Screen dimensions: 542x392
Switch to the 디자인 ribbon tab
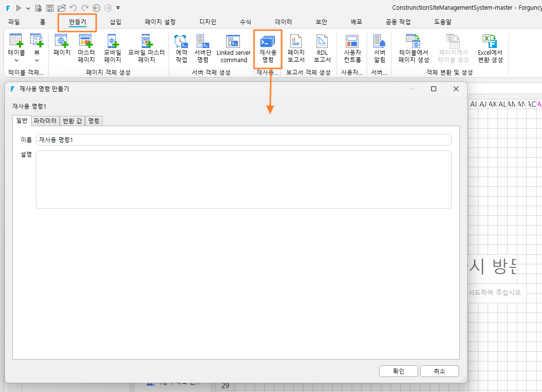[208, 22]
